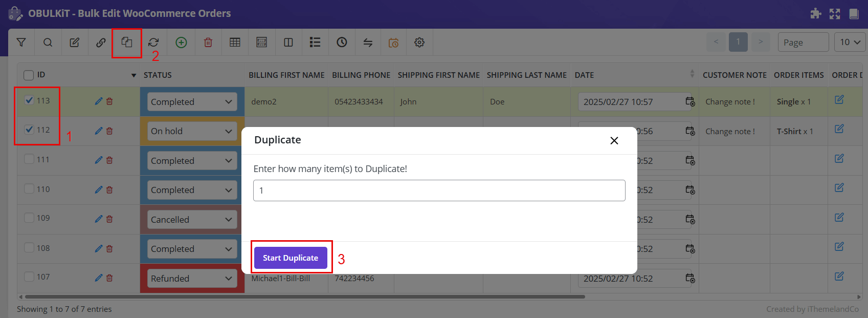Open status dropdown for order 111

coord(192,161)
